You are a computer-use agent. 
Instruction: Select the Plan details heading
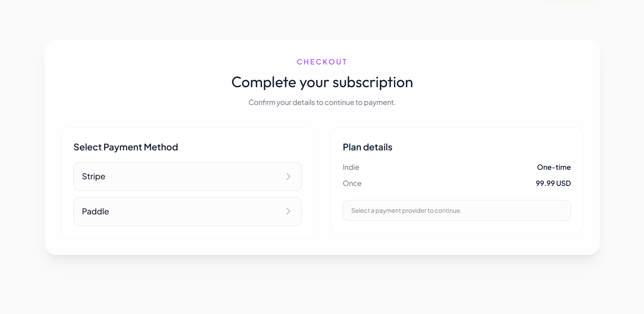pyautogui.click(x=367, y=147)
